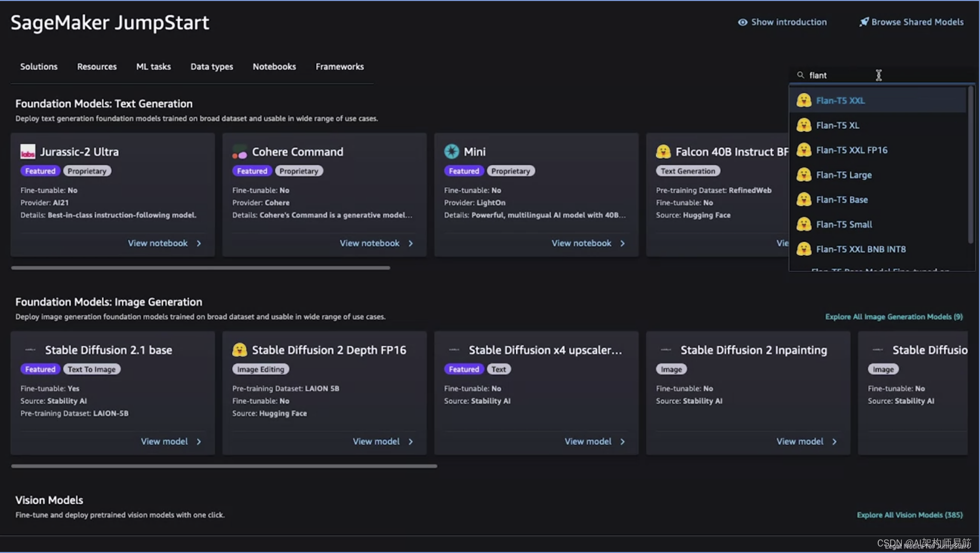This screenshot has height=553, width=980.
Task: Click the Stable Diffusion 2 Inpainting logo icon
Action: tap(666, 350)
